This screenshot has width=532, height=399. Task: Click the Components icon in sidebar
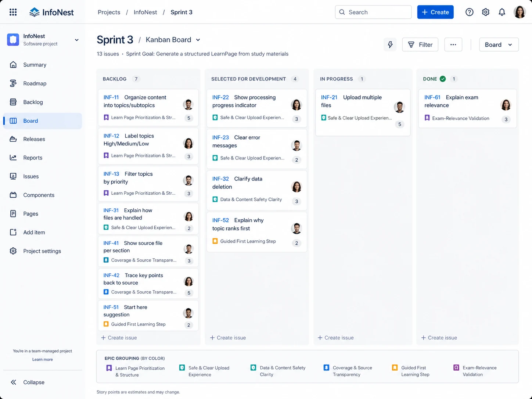pos(13,195)
